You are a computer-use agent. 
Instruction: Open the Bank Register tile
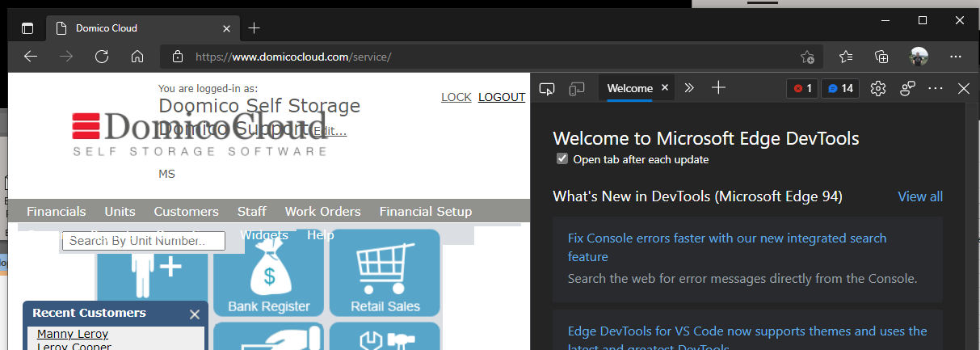click(269, 273)
